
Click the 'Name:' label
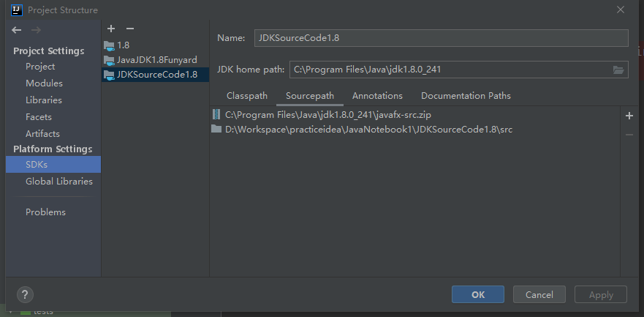click(231, 38)
